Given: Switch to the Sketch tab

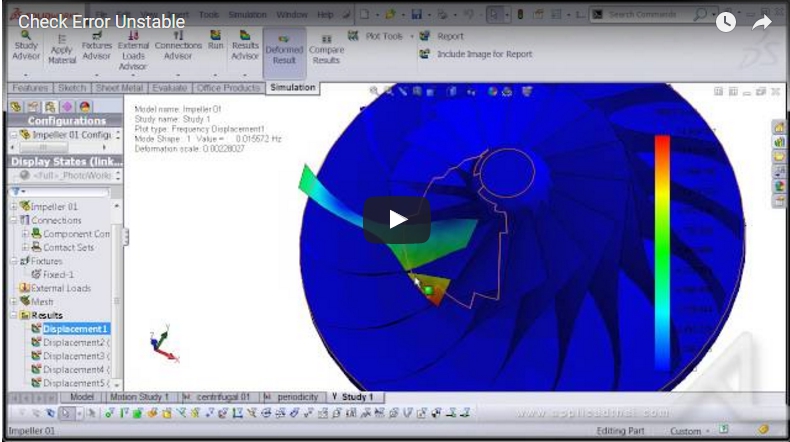Looking at the screenshot, I should (72, 88).
